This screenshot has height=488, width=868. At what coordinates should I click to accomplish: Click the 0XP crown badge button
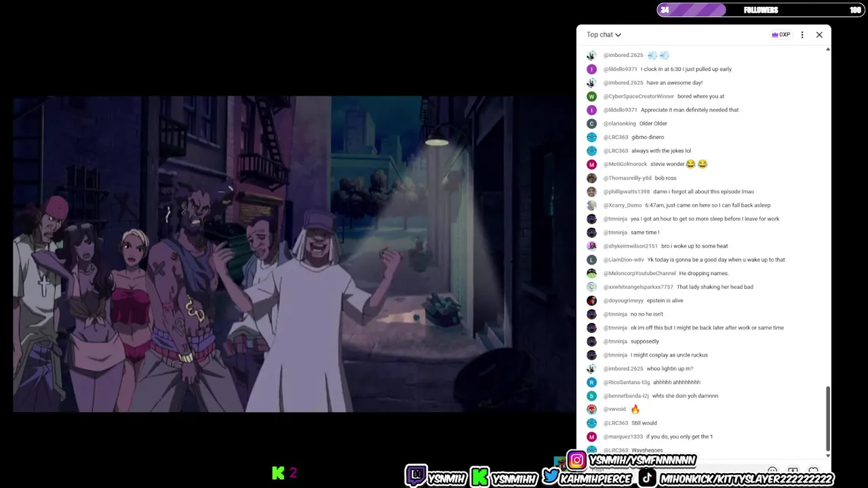[781, 35]
